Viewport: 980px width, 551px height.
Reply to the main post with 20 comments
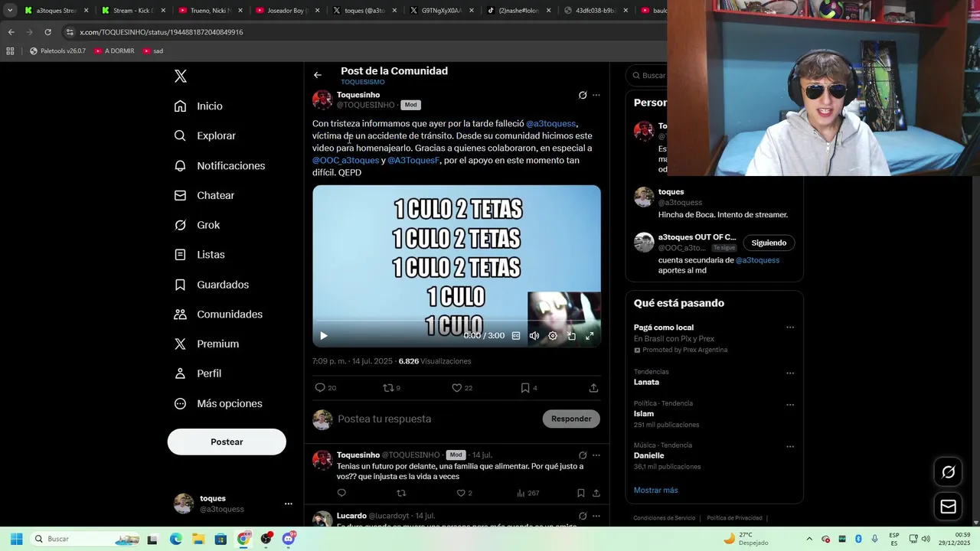point(325,388)
